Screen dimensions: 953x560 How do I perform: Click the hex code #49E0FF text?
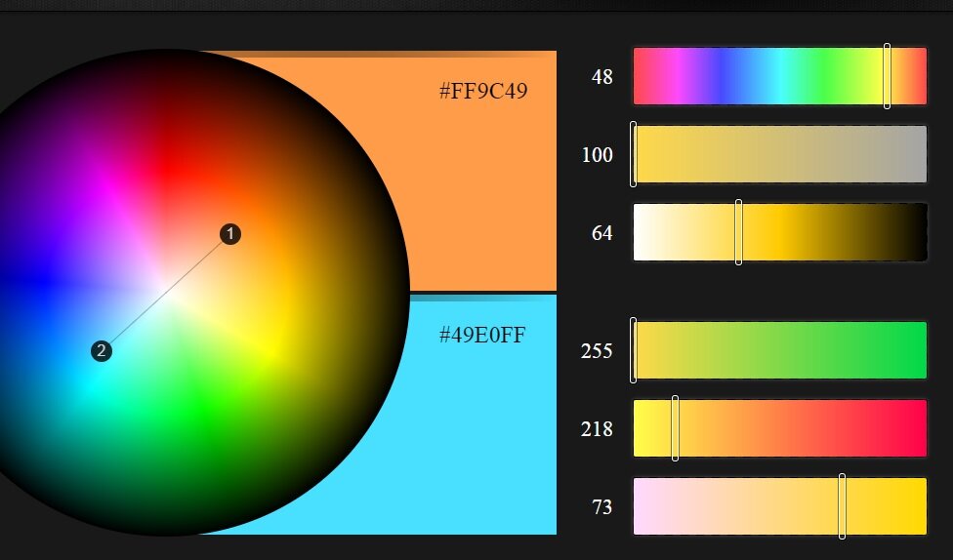482,335
